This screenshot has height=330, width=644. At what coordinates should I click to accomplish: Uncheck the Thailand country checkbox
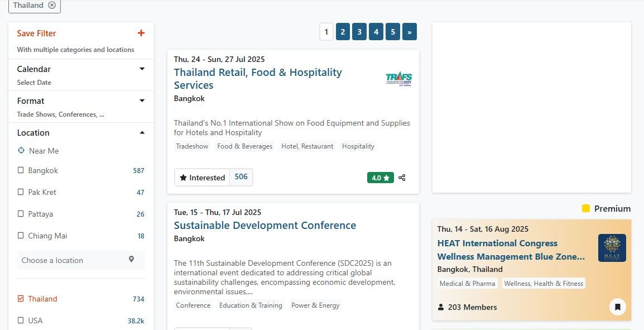coord(21,299)
